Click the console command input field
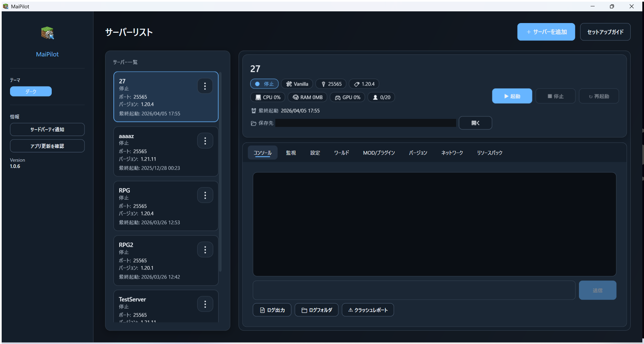The width and height of the screenshot is (644, 344). (414, 290)
